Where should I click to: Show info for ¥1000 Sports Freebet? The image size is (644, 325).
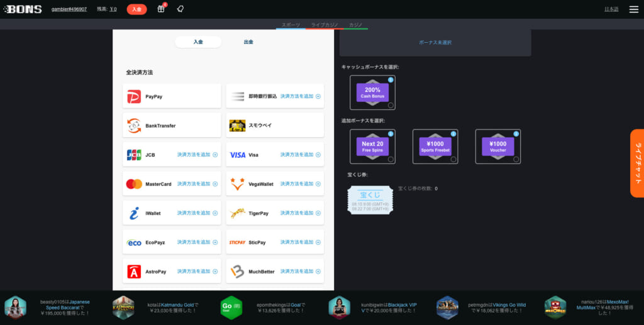tap(453, 134)
